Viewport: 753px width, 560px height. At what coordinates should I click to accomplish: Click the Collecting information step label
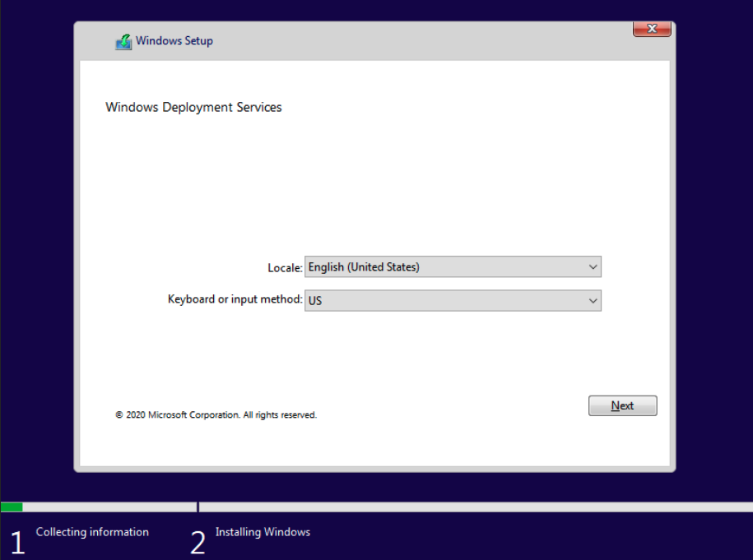point(92,532)
